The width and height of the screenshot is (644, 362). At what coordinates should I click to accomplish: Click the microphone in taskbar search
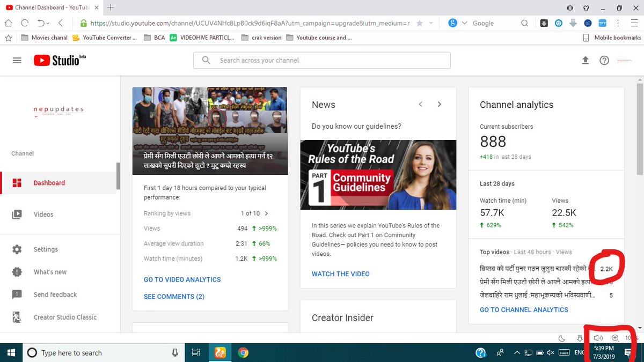click(175, 352)
